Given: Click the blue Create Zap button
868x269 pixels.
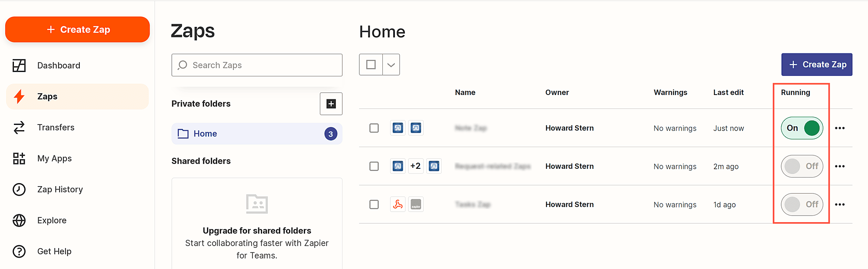Looking at the screenshot, I should pos(816,65).
